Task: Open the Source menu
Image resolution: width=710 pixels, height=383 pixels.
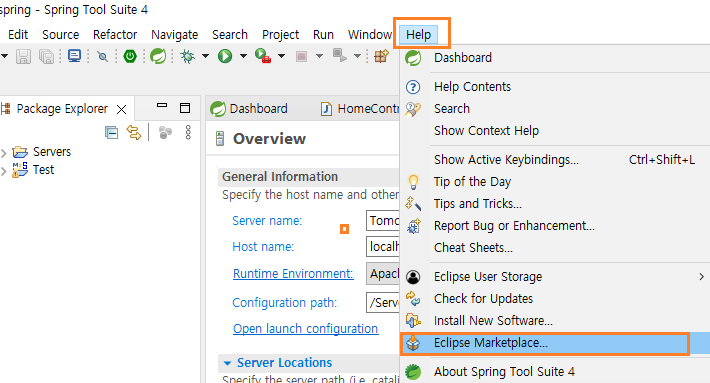Action: tap(61, 34)
